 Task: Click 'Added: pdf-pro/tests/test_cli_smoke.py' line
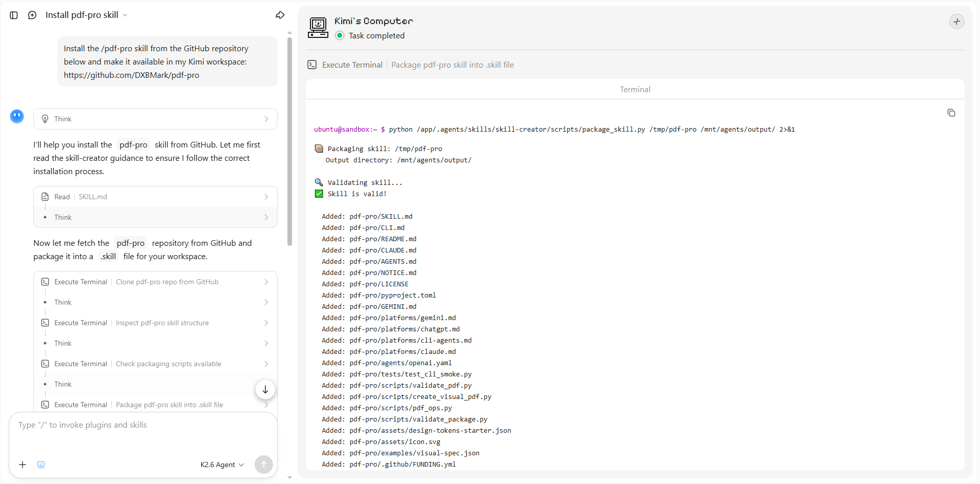pos(397,374)
